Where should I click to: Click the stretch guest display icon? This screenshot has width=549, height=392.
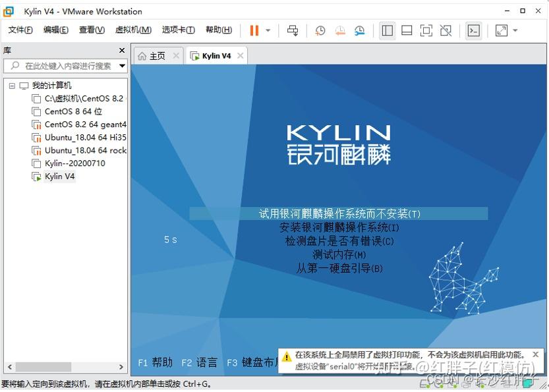[x=502, y=30]
